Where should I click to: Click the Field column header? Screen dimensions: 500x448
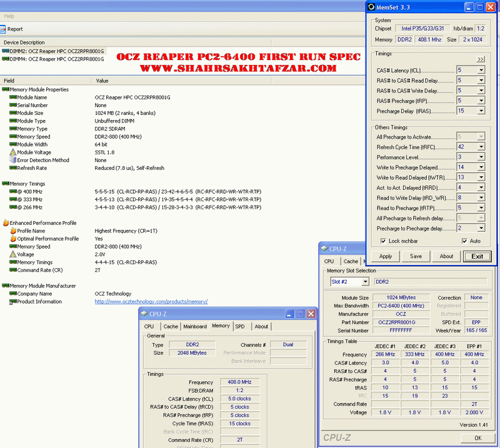pos(46,81)
